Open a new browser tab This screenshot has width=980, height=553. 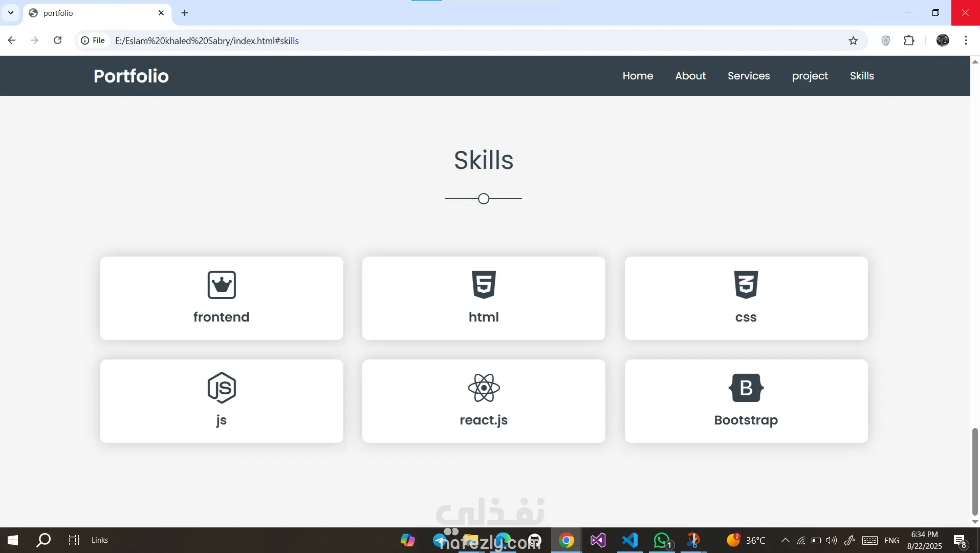(185, 13)
